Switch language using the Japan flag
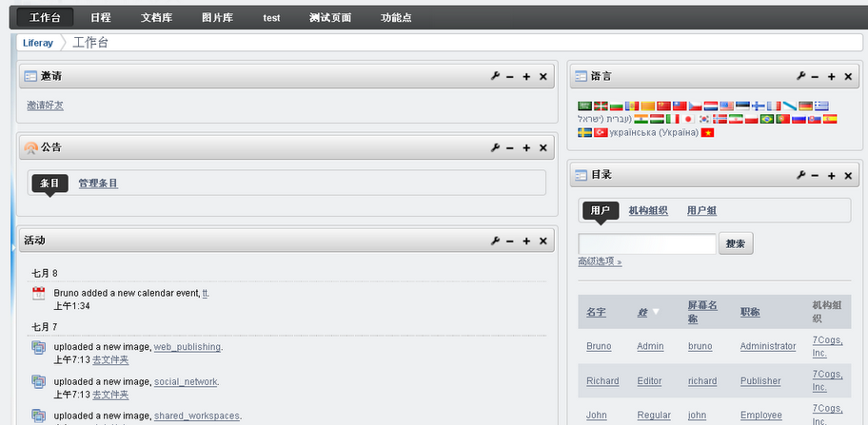 [688, 119]
